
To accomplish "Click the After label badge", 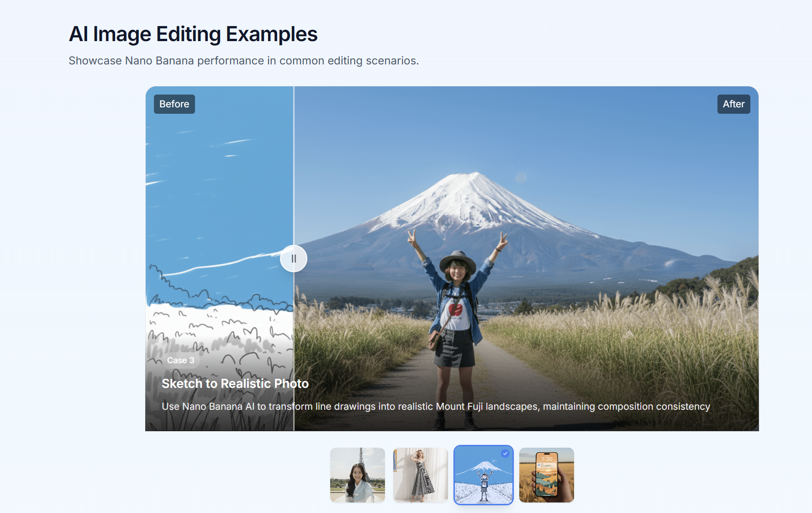I will click(x=733, y=104).
